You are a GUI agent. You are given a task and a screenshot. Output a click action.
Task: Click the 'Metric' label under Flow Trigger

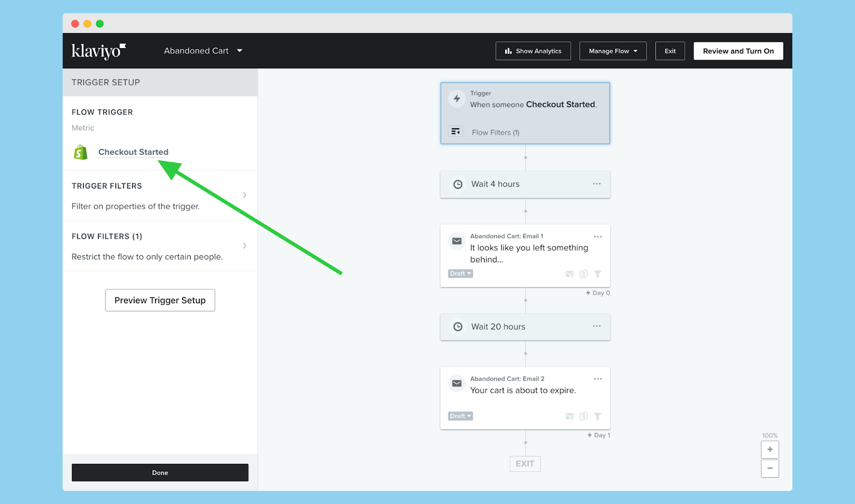tap(83, 128)
